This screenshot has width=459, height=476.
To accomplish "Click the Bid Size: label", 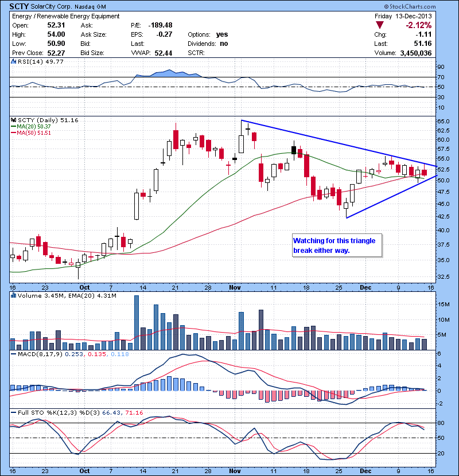I will click(x=92, y=53).
